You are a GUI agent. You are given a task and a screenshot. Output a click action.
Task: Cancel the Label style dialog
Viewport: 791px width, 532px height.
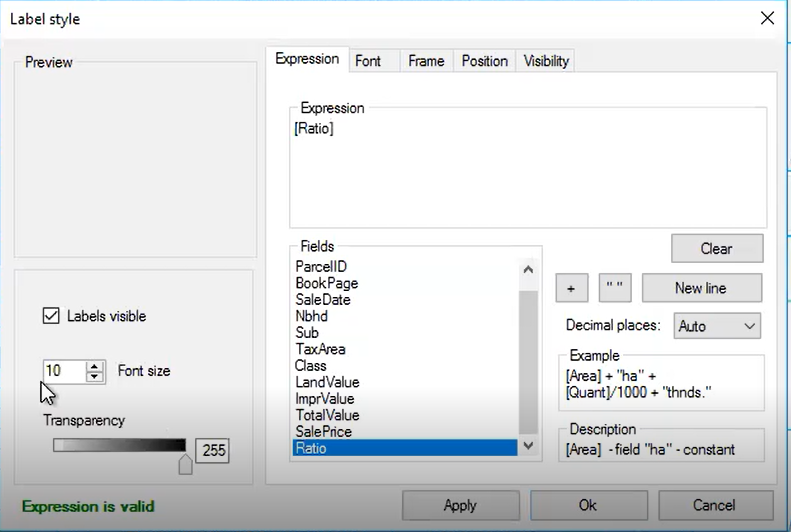tap(715, 505)
